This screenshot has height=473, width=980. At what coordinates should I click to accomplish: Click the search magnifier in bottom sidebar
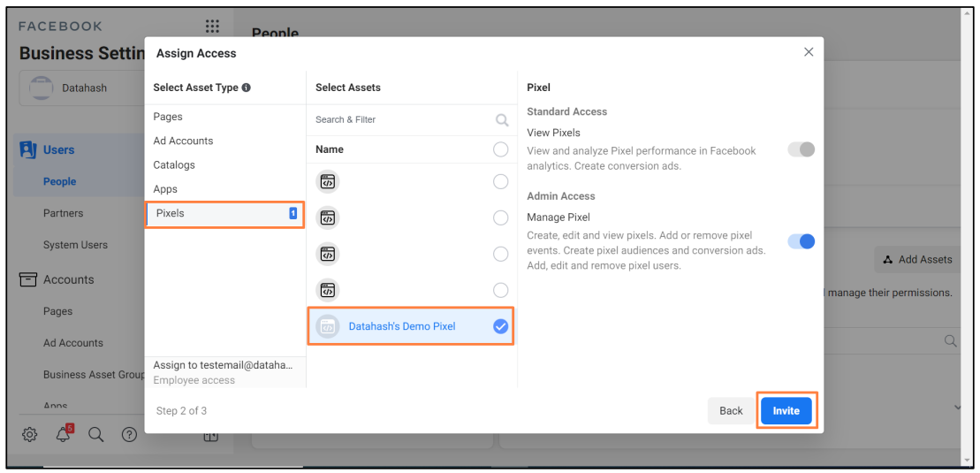95,434
